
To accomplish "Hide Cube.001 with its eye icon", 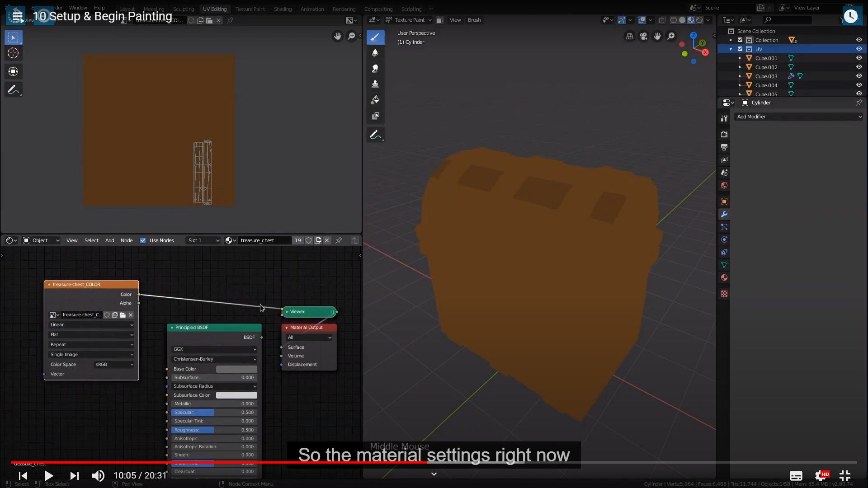I will [859, 58].
